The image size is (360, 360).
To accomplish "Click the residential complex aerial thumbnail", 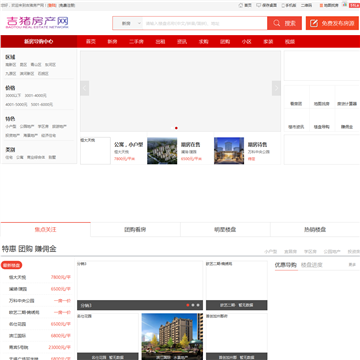I will 162,151.
